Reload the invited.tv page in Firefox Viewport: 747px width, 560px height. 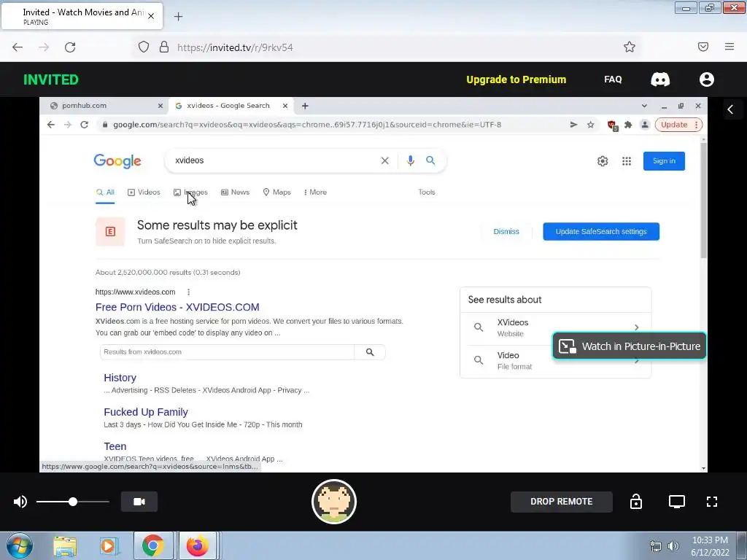pos(70,47)
